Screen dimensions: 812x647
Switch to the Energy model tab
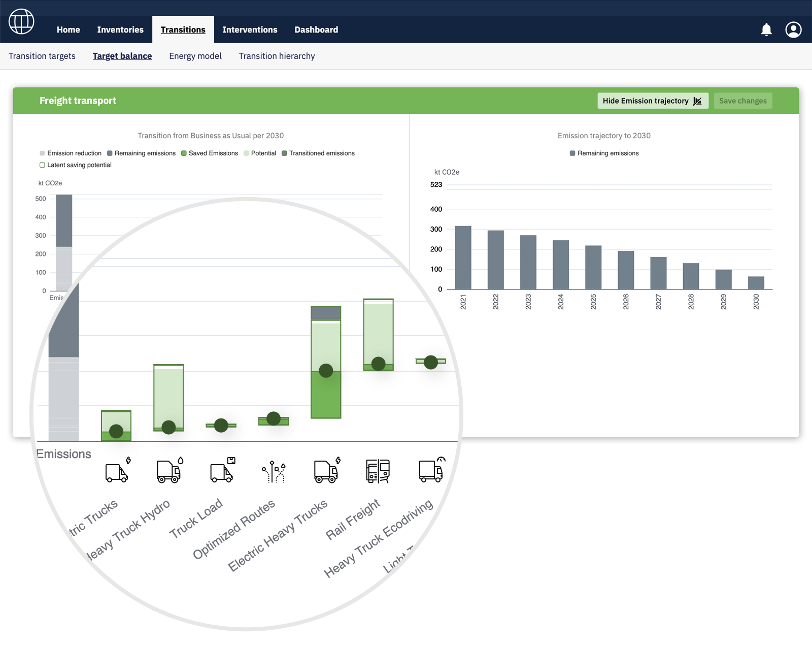pyautogui.click(x=195, y=56)
